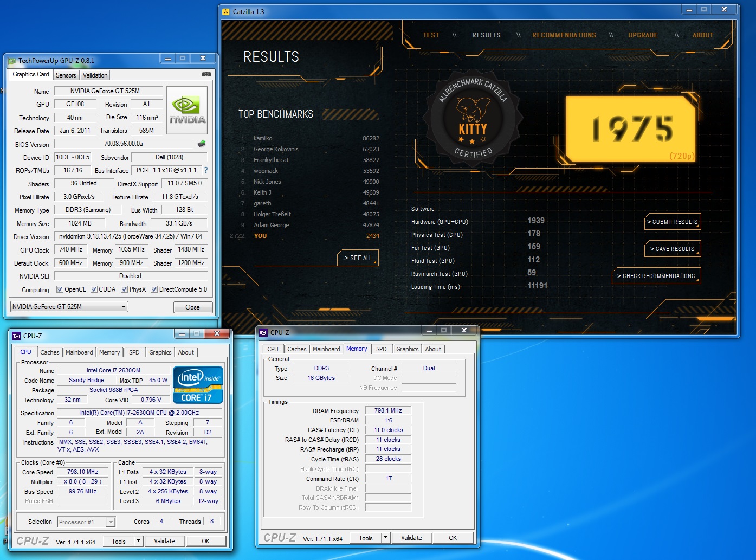Click the CPU name Intel Core i7 2630QM
756x560 pixels.
[113, 370]
